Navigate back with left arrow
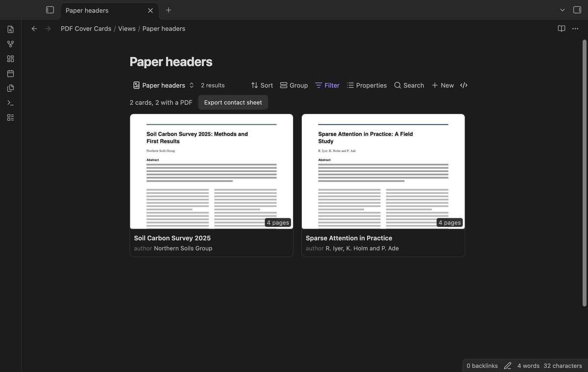This screenshot has height=372, width=588. (x=34, y=28)
